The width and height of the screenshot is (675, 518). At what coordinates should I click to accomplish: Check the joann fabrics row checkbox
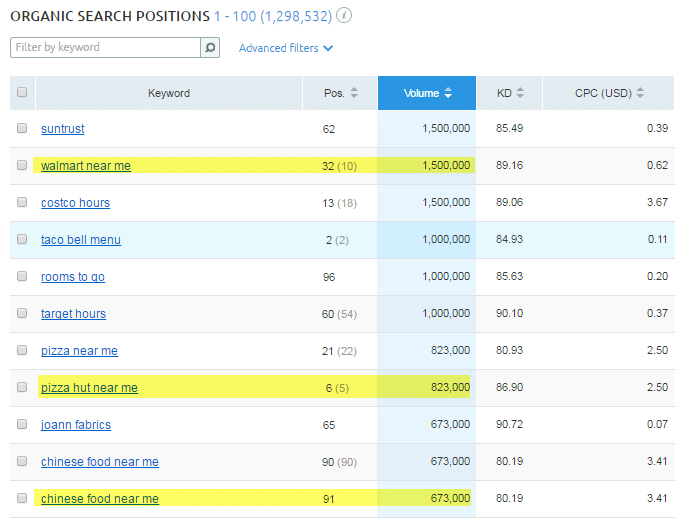(22, 424)
